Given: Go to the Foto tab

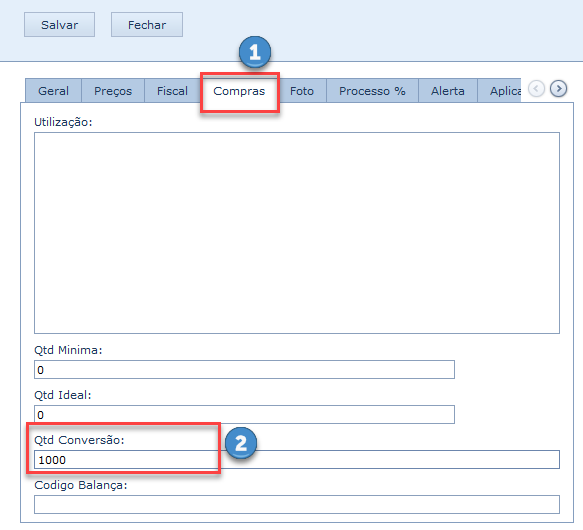Looking at the screenshot, I should pos(302,91).
